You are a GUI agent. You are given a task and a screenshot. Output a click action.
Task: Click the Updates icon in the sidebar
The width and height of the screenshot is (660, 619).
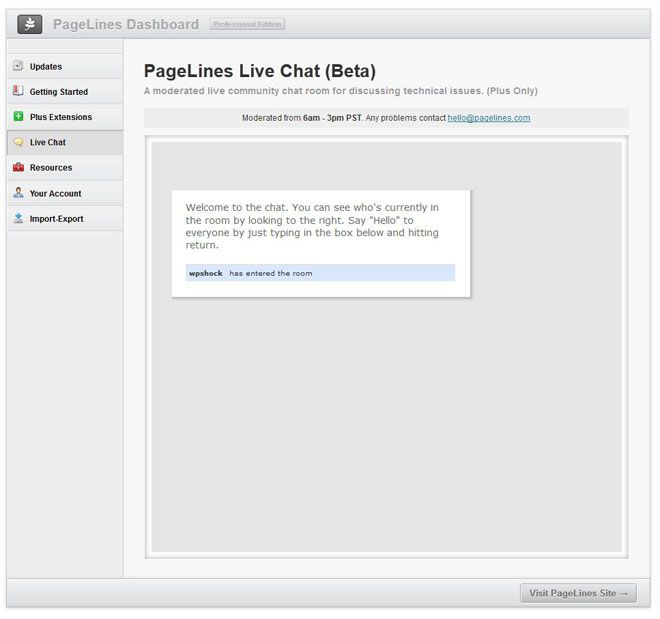click(x=18, y=67)
